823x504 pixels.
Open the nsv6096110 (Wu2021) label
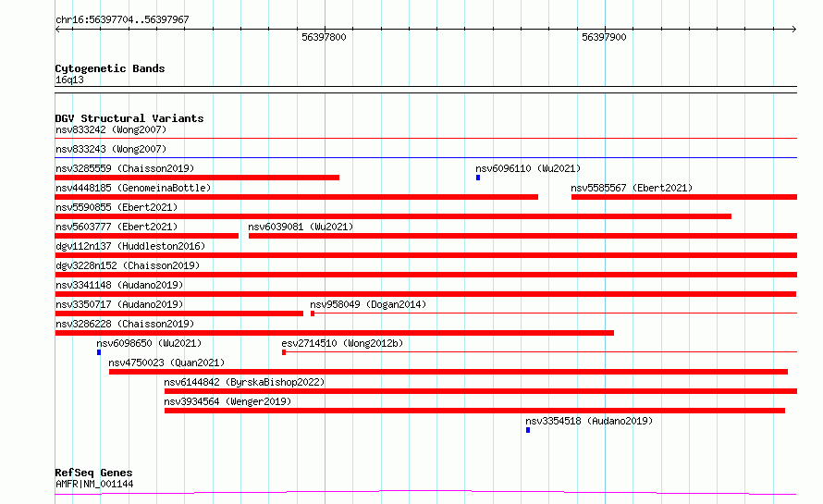[528, 168]
